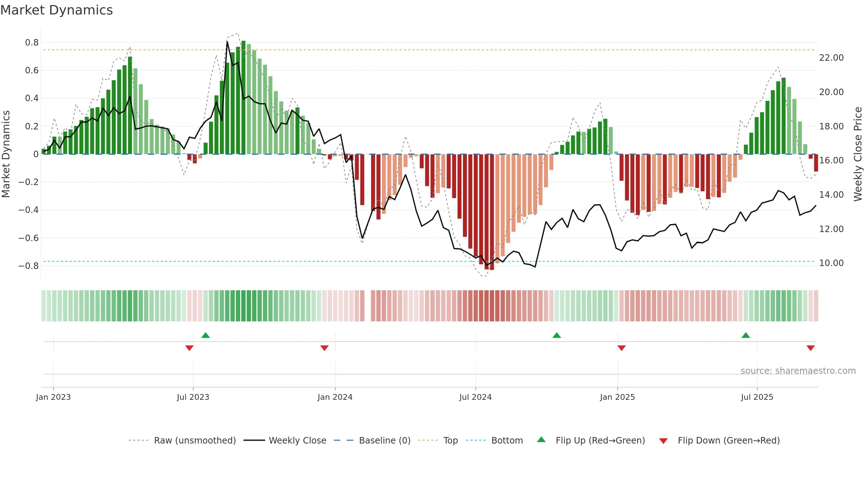Click the Jan 2025 axis label
This screenshot has height=488, width=868.
pos(618,397)
